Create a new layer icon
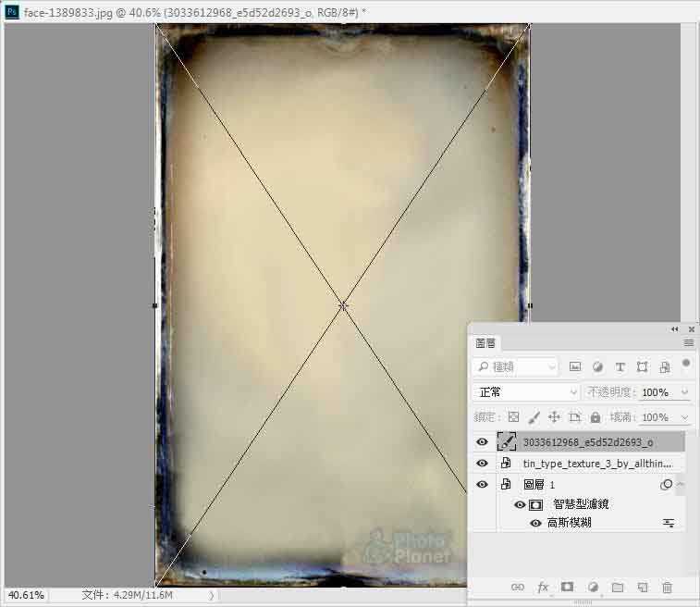700x607 pixels. (x=643, y=587)
